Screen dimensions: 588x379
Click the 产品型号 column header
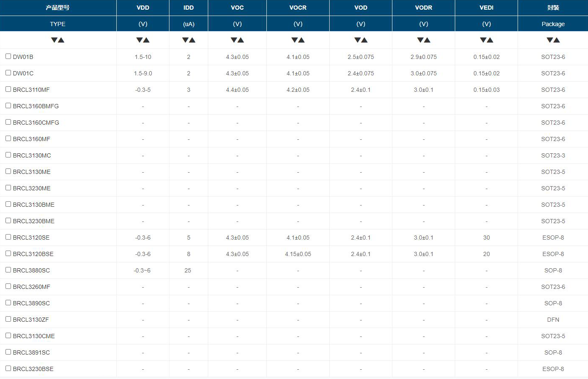click(x=58, y=8)
